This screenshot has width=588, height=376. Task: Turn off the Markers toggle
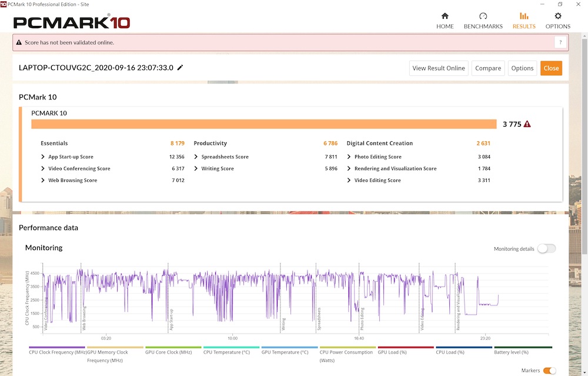[549, 371]
